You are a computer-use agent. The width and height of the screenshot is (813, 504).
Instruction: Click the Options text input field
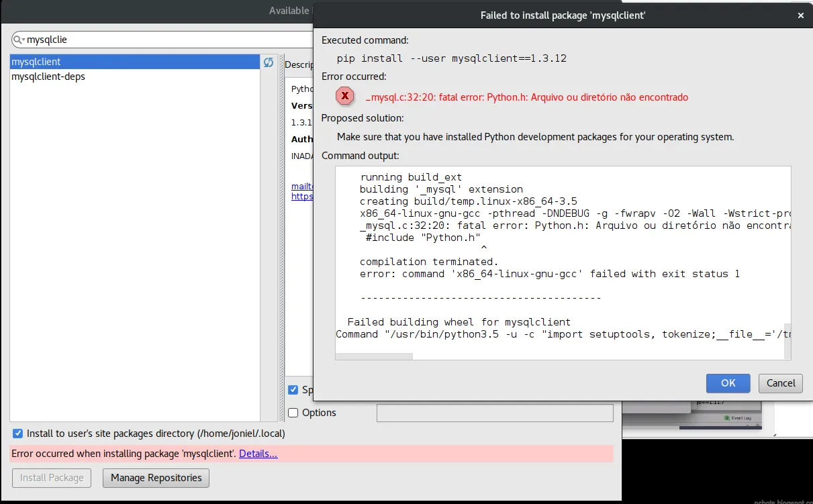pos(495,413)
